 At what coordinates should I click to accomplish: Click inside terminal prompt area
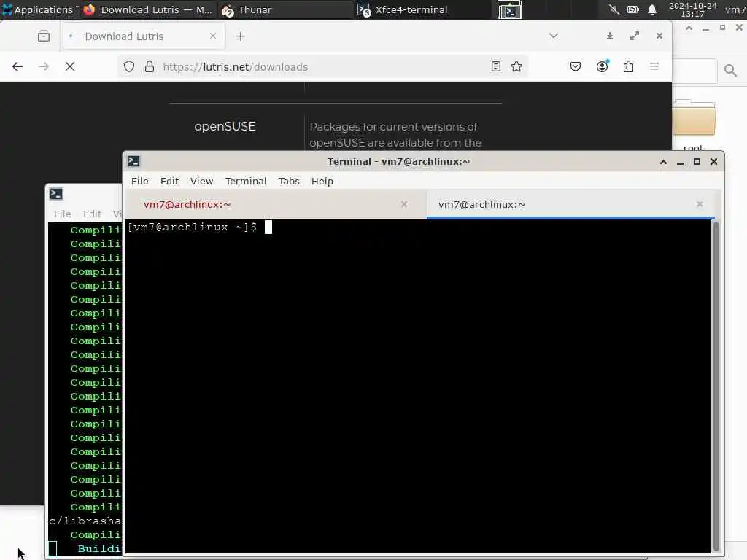[x=418, y=386]
